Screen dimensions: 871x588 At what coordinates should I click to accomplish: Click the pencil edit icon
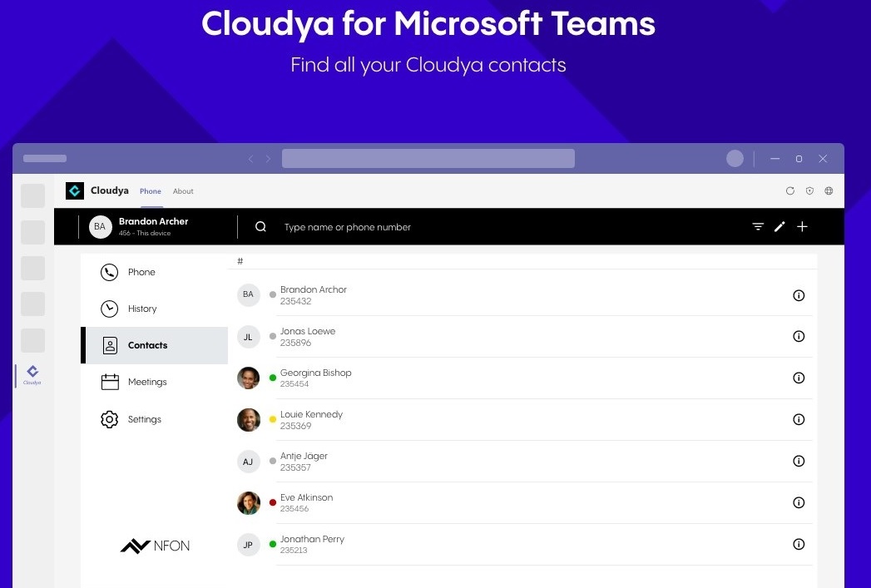[x=779, y=226]
